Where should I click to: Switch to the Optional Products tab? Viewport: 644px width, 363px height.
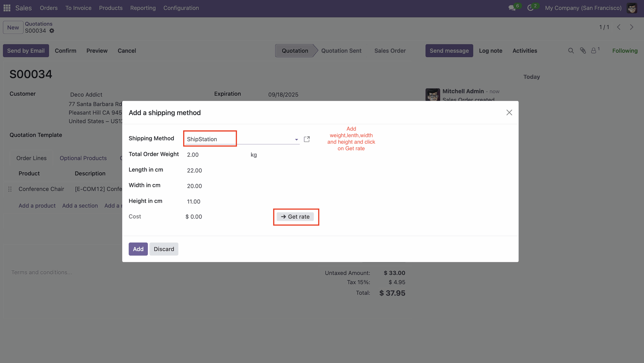click(83, 158)
